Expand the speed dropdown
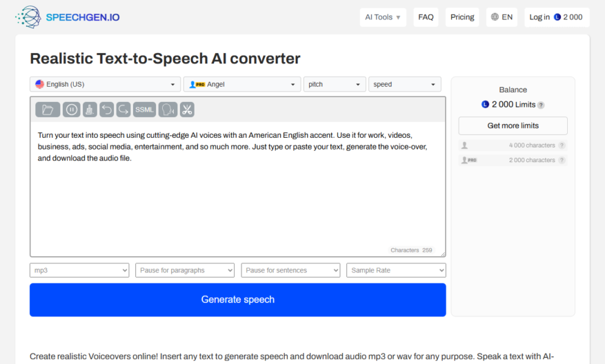 coord(405,84)
